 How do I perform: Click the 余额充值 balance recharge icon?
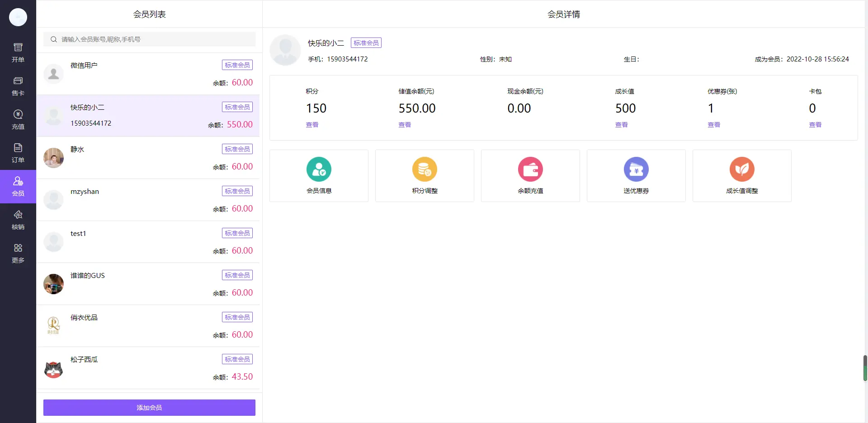coord(530,169)
